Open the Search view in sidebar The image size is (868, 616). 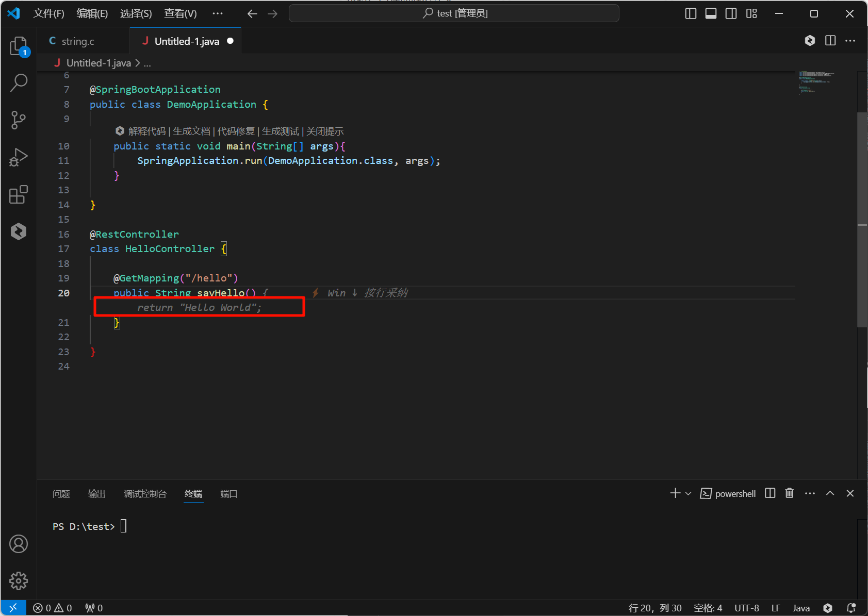(x=19, y=82)
